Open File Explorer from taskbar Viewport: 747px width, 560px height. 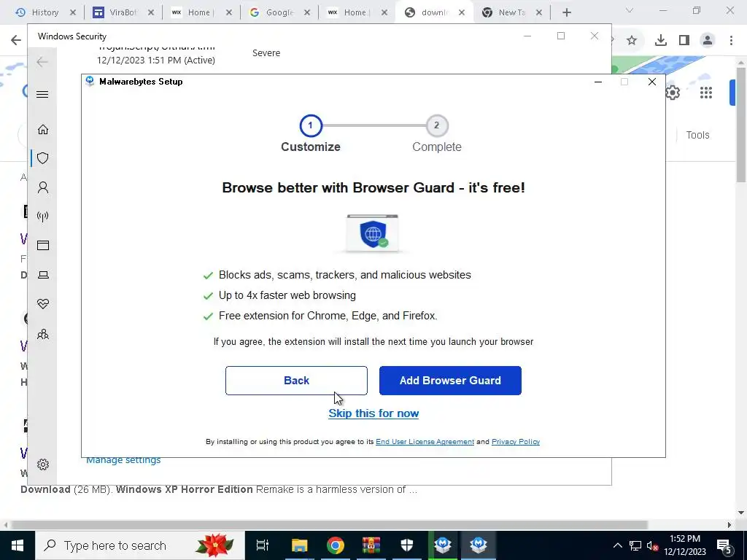click(300, 545)
